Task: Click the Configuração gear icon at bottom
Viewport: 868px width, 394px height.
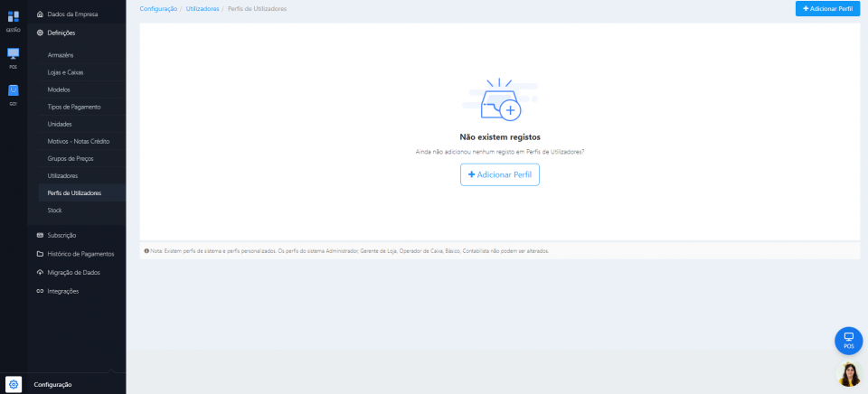Action: pos(13,384)
